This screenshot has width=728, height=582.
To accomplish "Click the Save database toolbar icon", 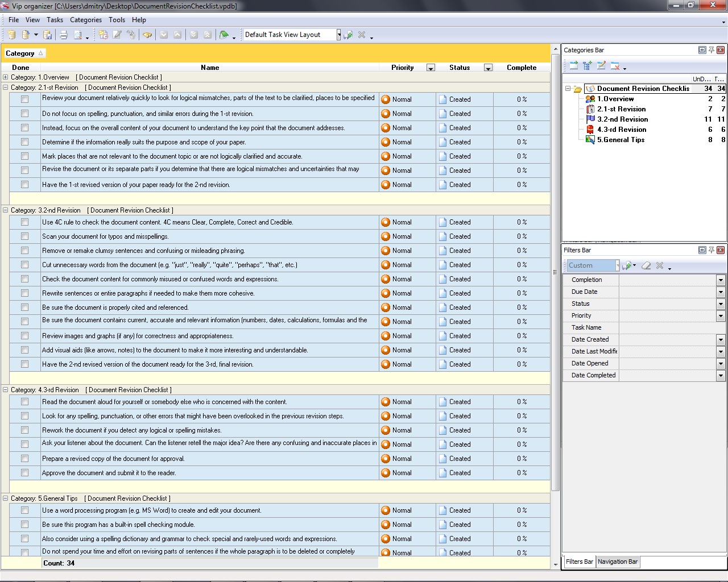I will (48, 35).
